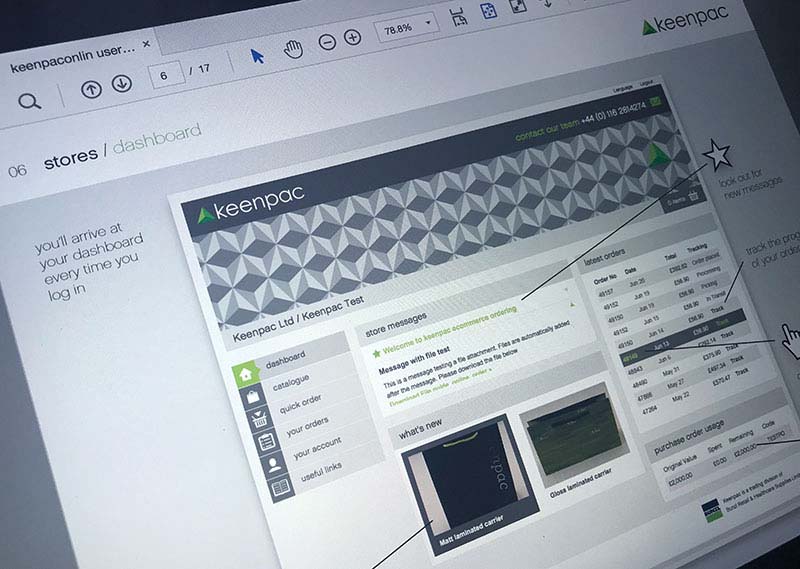Click the Order placed status on Jun 20 row
This screenshot has height=569, width=800.
(706, 258)
